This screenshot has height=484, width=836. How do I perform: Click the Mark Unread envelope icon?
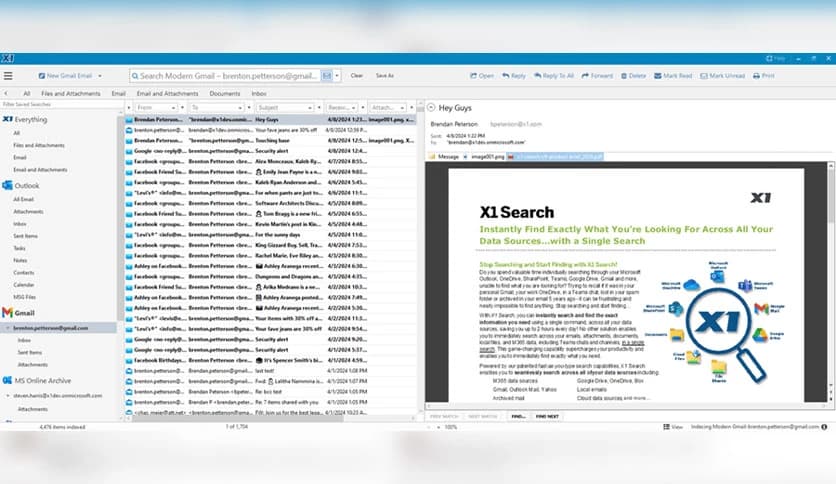(x=704, y=76)
